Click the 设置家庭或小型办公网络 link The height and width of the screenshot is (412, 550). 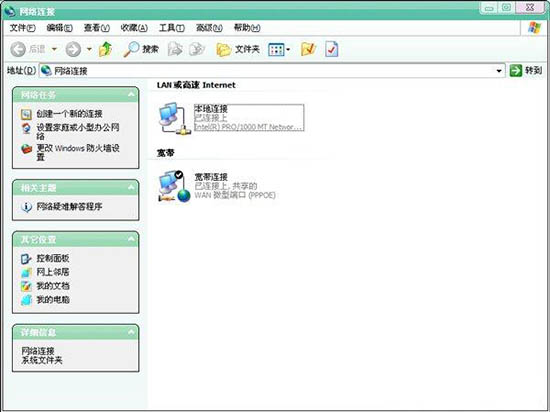tap(78, 131)
